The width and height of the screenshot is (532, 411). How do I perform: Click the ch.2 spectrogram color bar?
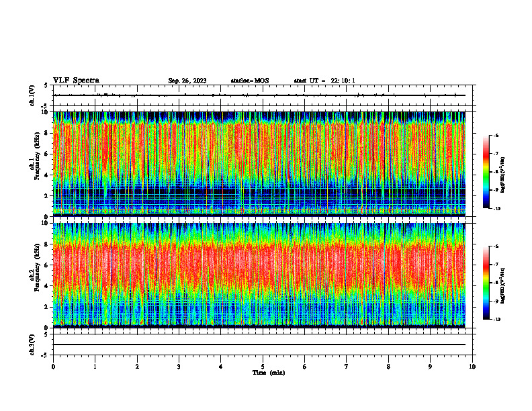pos(486,283)
